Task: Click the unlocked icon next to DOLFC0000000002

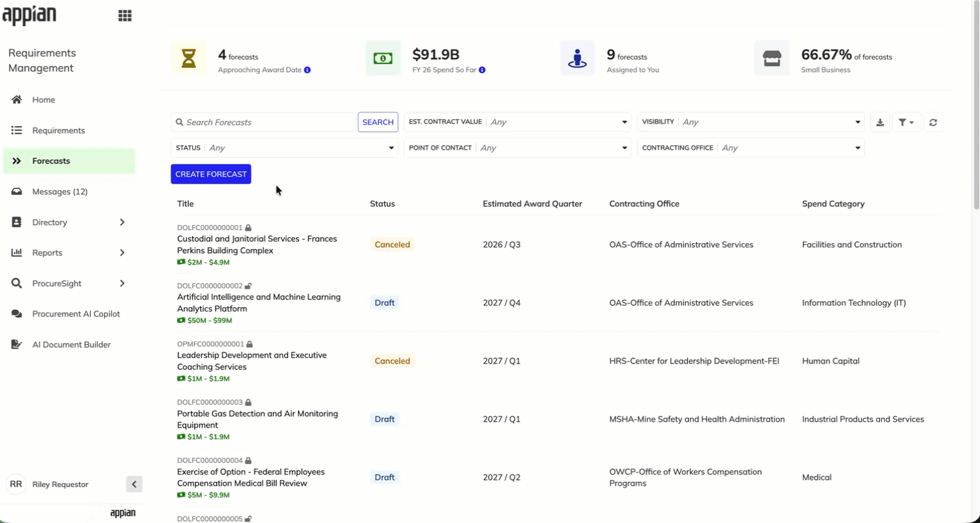Action: click(x=248, y=286)
